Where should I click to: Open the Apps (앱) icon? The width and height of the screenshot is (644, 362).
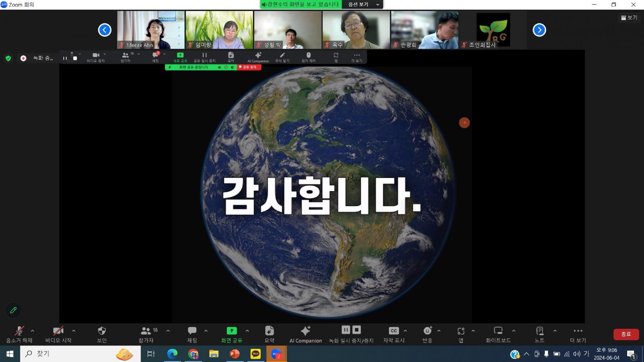(461, 334)
